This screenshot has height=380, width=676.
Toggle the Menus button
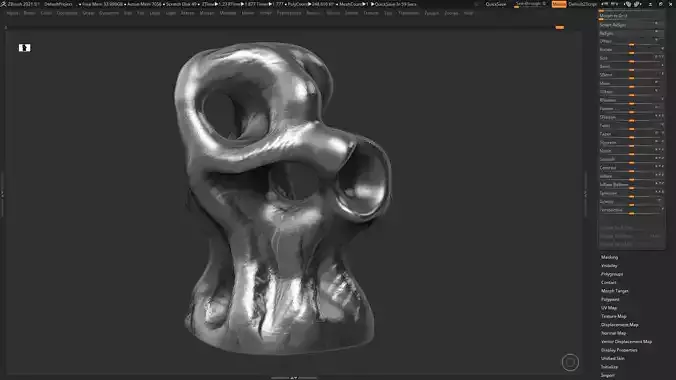pyautogui.click(x=559, y=4)
